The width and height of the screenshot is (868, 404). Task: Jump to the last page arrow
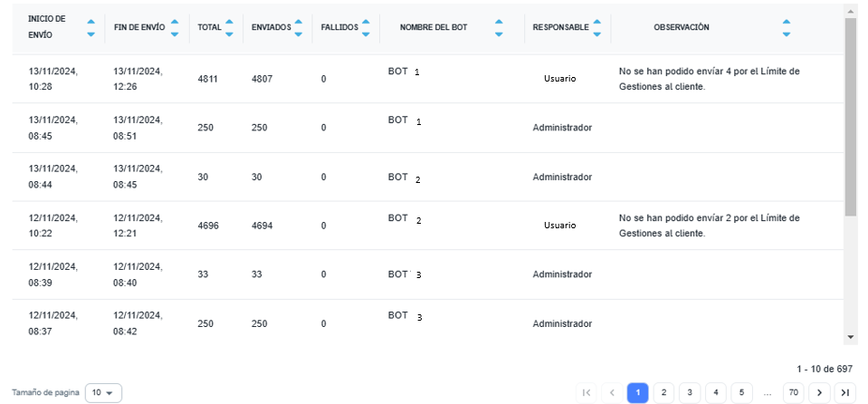click(844, 392)
